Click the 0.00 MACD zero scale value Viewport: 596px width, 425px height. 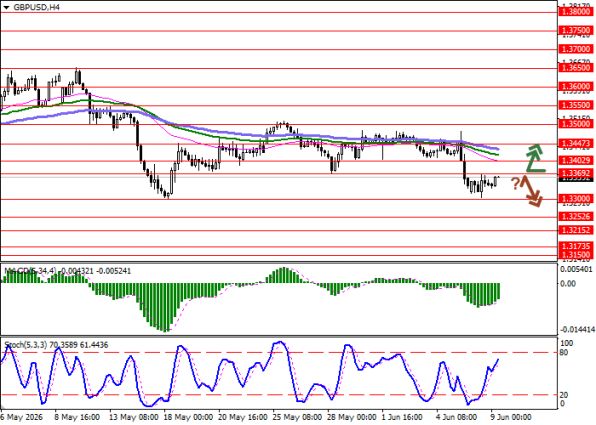pyautogui.click(x=568, y=284)
